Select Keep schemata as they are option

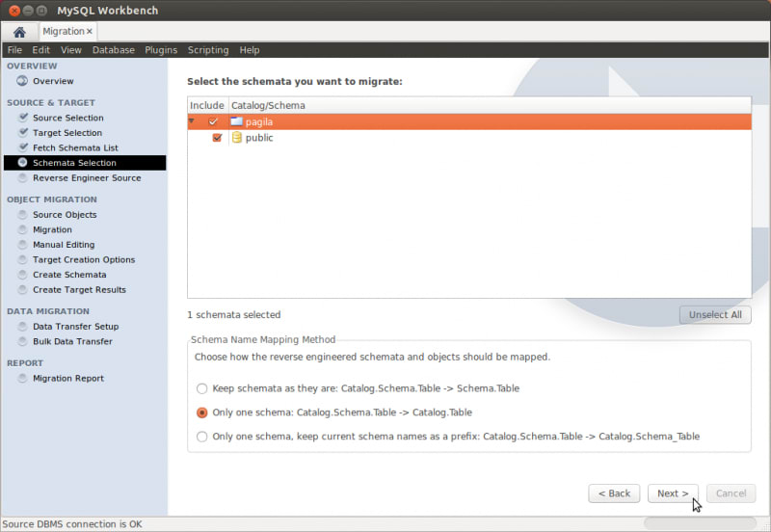tap(201, 388)
